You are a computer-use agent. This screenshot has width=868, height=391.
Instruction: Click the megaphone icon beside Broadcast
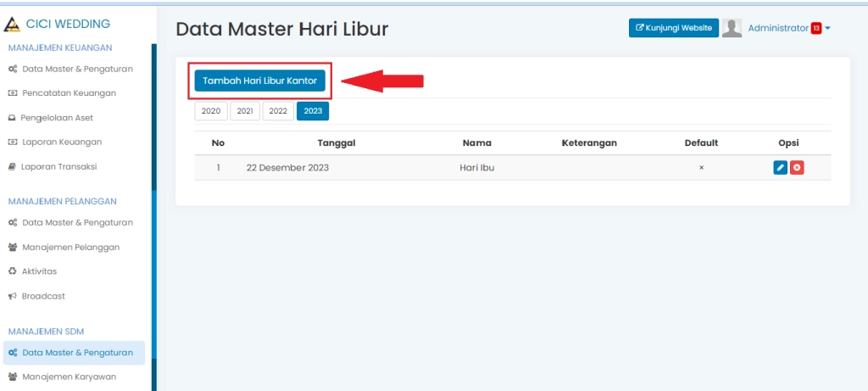pyautogui.click(x=12, y=296)
